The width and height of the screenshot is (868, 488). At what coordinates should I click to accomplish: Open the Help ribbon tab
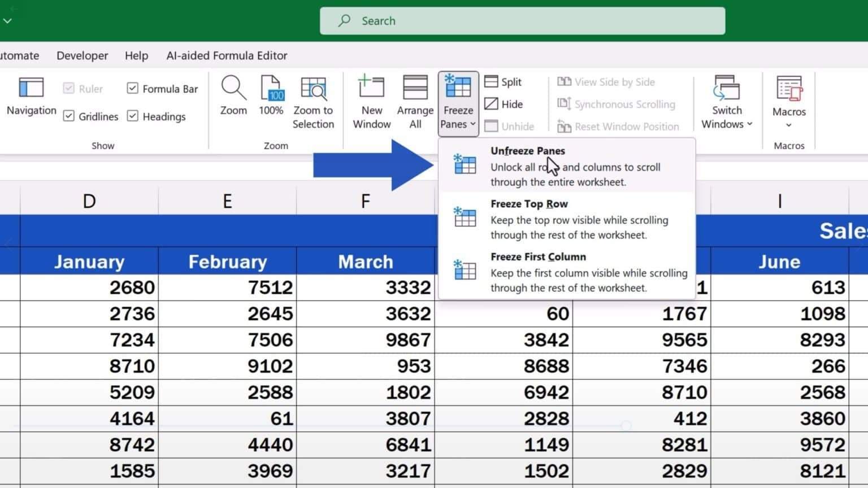point(136,55)
